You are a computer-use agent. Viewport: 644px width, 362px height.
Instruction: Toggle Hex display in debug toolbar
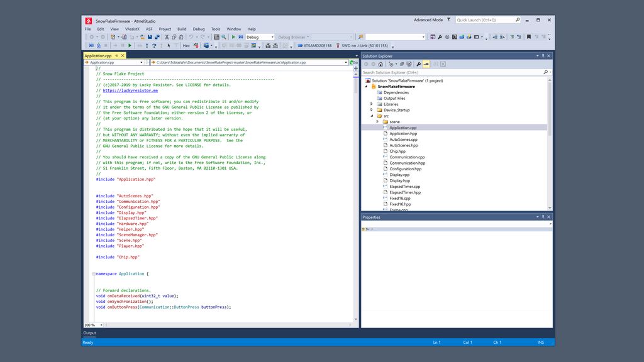coord(186,45)
